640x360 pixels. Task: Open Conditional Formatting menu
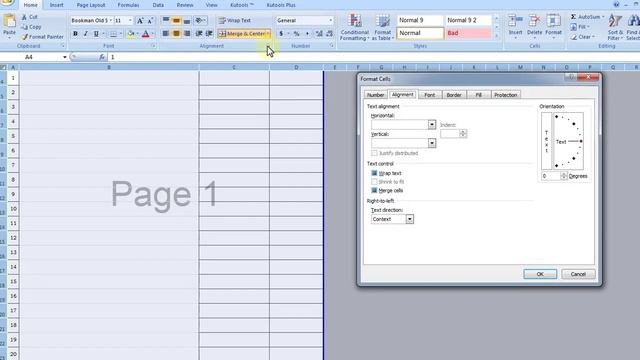tap(355, 27)
